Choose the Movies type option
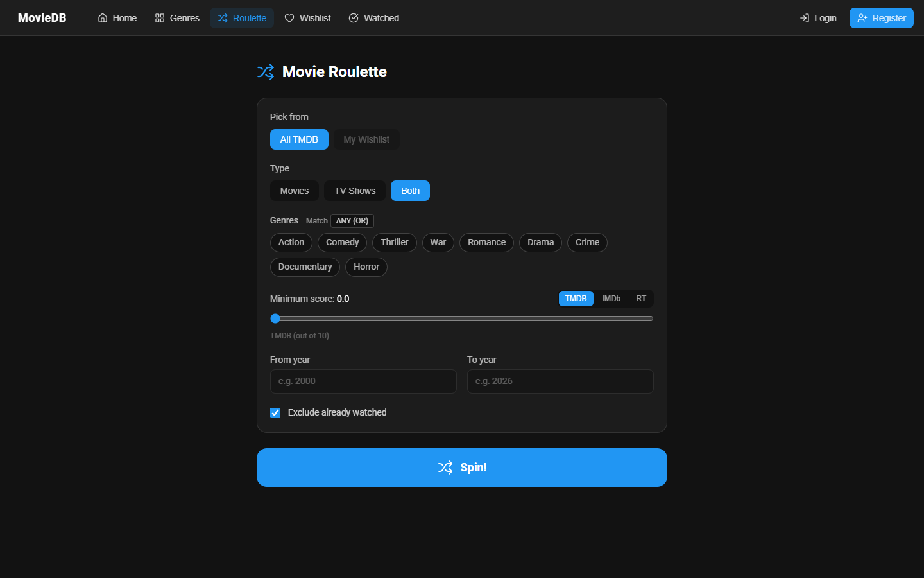Screen dimensions: 924x578 [295, 191]
